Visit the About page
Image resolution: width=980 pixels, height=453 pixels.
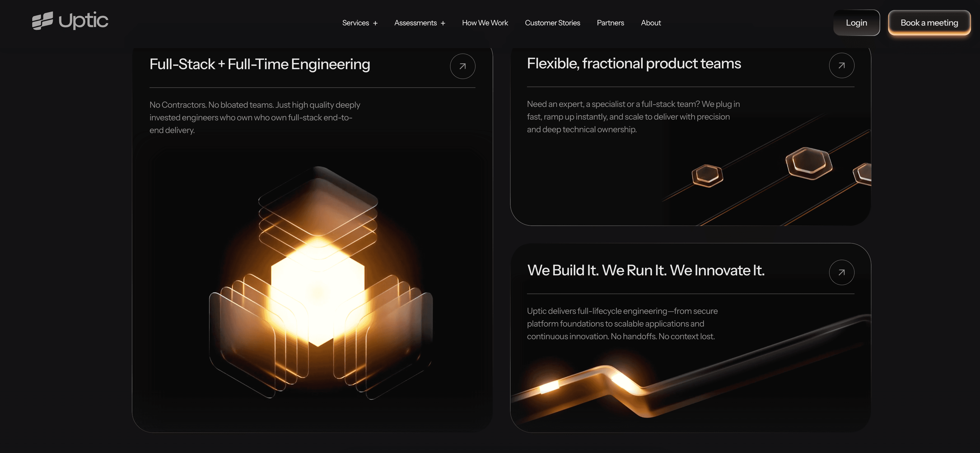pos(651,23)
